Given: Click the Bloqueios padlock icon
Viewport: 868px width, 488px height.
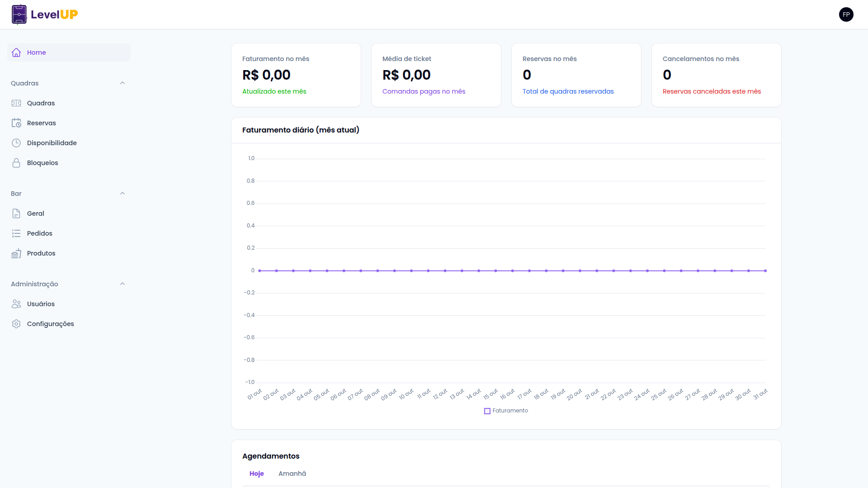Looking at the screenshot, I should pyautogui.click(x=16, y=163).
